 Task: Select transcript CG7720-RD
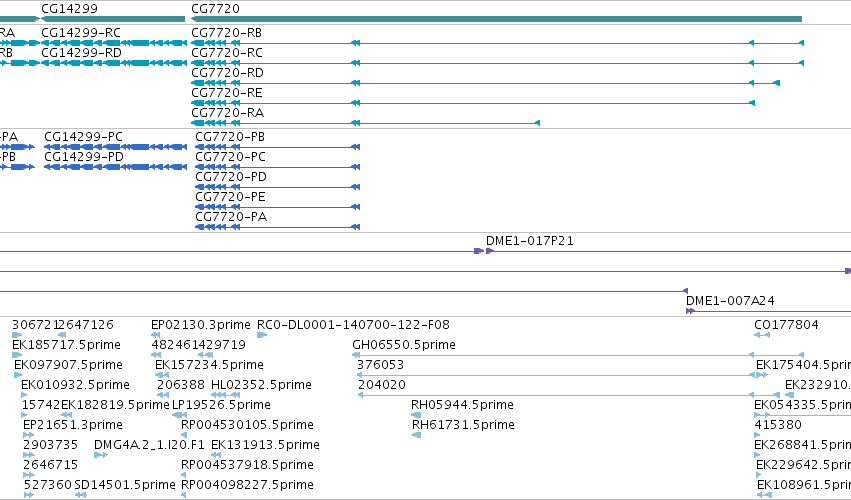click(227, 73)
